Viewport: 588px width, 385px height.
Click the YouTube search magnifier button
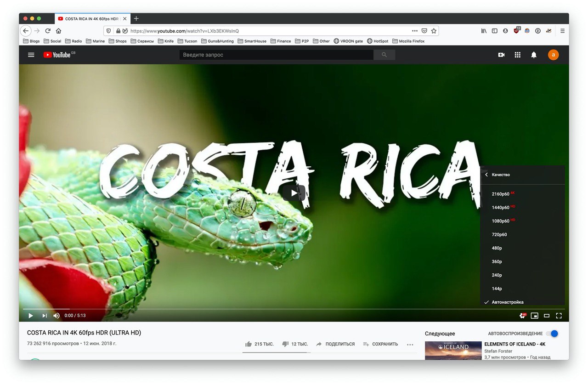(x=384, y=55)
